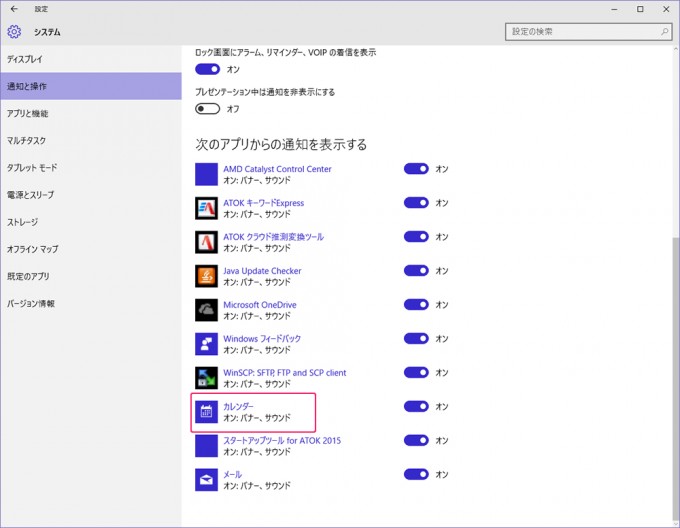
Task: Click the AMD Catalyst Control Center app icon
Action: tap(206, 174)
